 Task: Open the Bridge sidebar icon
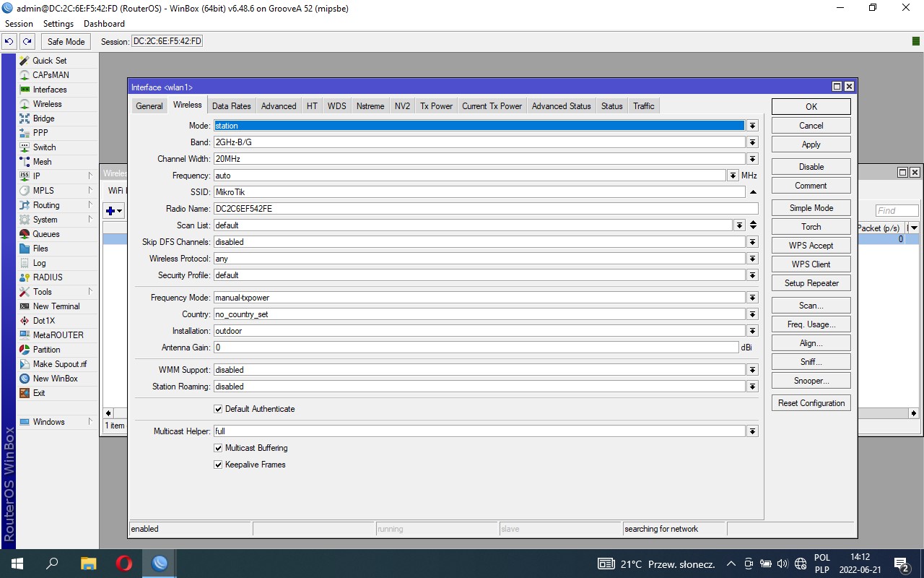point(25,118)
